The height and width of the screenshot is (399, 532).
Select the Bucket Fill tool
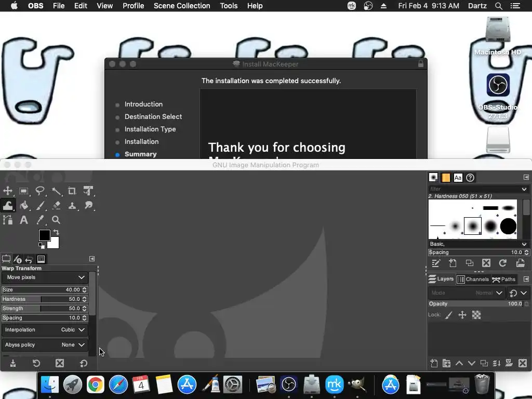click(24, 205)
